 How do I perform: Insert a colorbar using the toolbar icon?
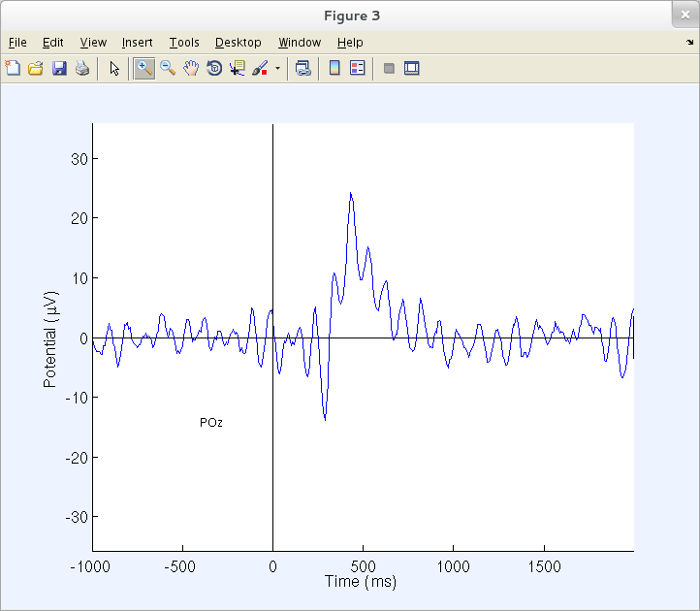coord(334,69)
